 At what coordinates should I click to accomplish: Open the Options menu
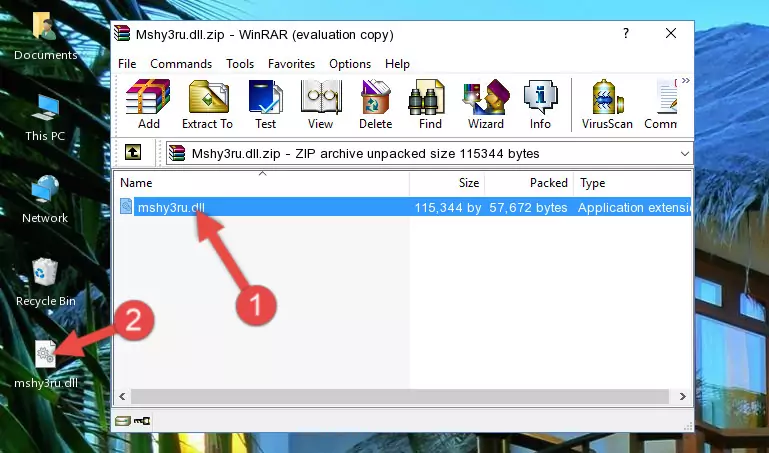pyautogui.click(x=350, y=64)
